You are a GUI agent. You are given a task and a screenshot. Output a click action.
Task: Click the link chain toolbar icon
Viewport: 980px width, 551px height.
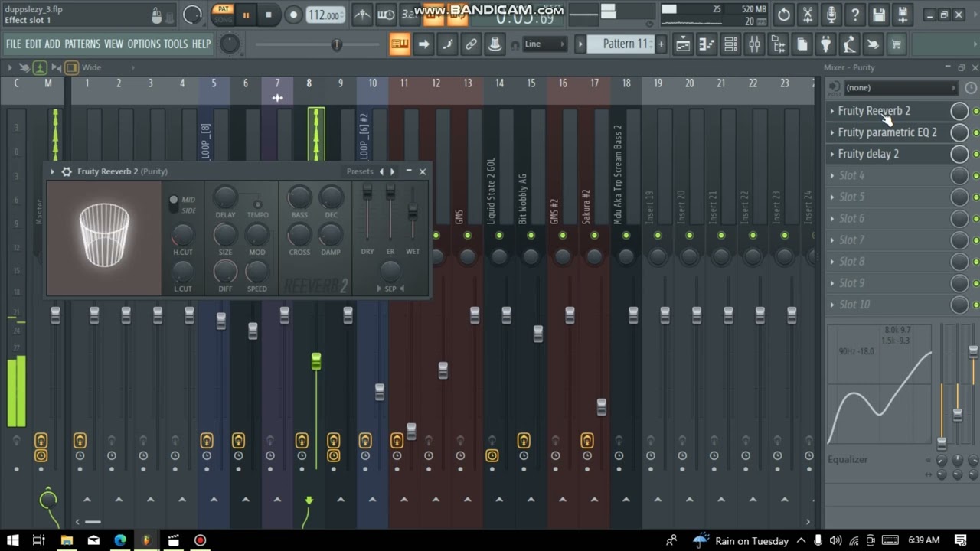tap(471, 44)
